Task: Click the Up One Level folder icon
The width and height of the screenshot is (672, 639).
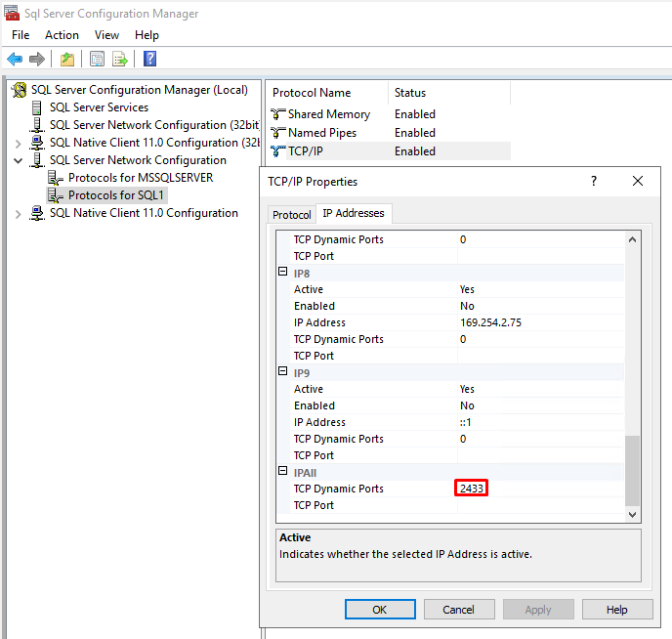Action: point(67,60)
